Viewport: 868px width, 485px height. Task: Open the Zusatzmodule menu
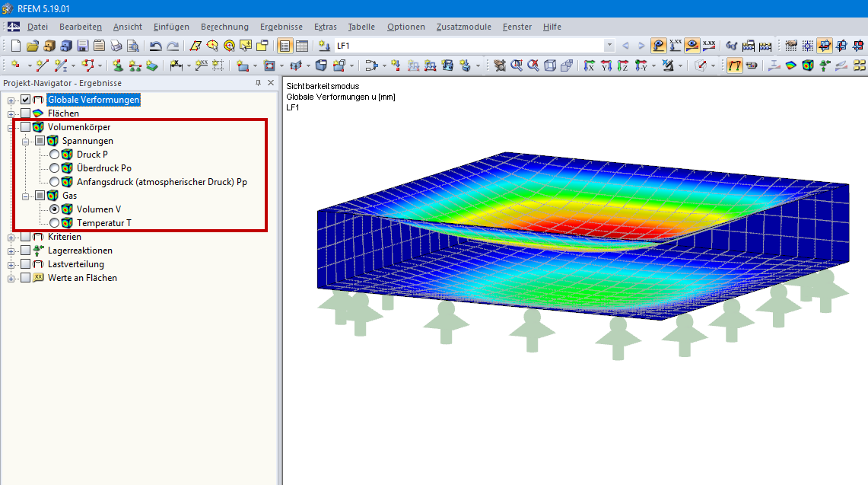pyautogui.click(x=464, y=27)
